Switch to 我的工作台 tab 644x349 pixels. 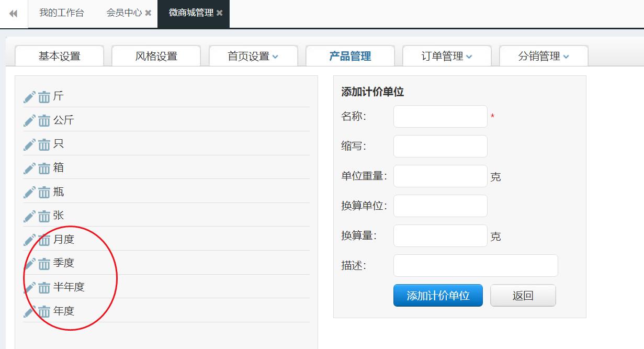(61, 13)
